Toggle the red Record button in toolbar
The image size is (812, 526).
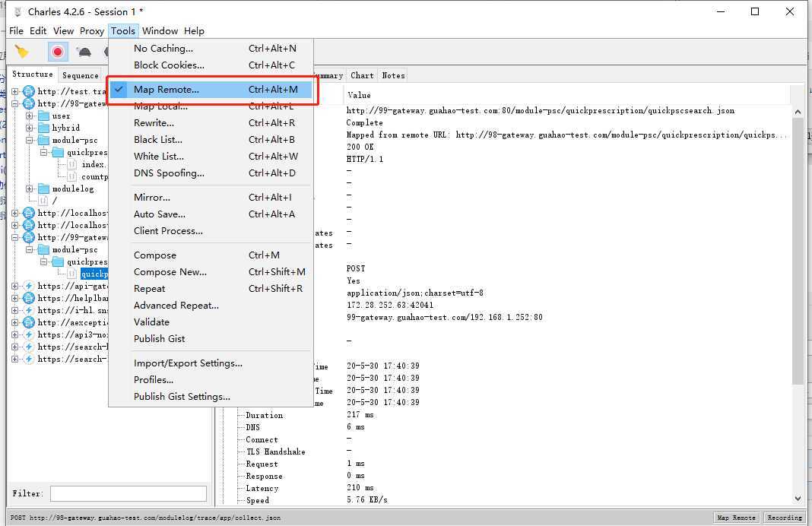click(58, 52)
